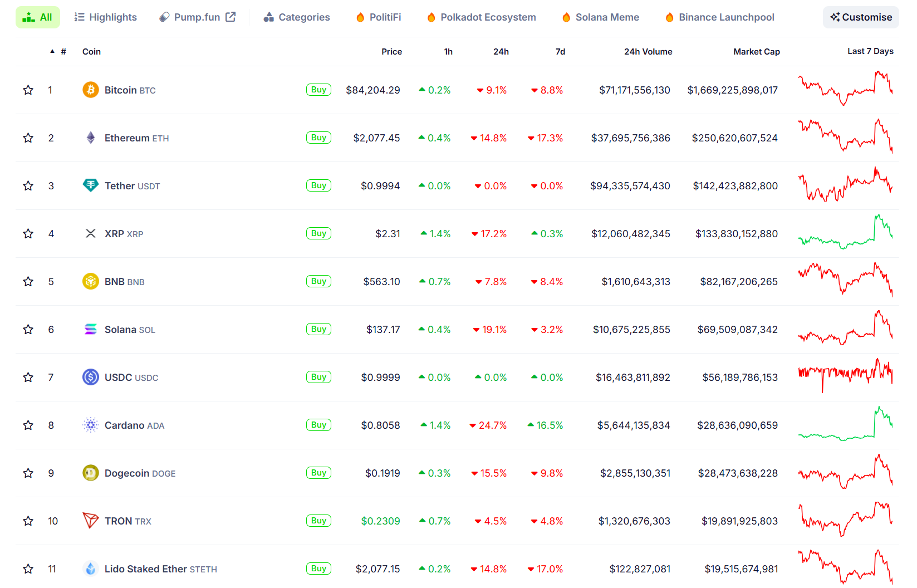Sort table by 1h change
This screenshot has height=588, width=917.
(448, 51)
